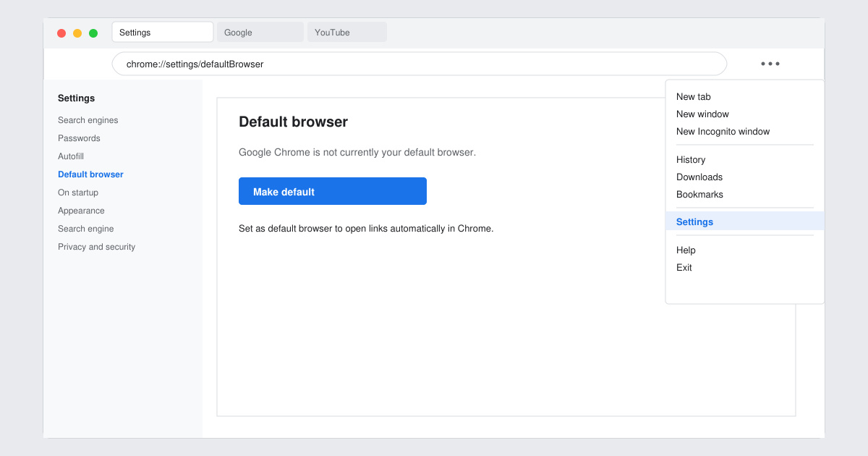Select Settings in the dropdown menu
The height and width of the screenshot is (456, 868).
coord(745,221)
